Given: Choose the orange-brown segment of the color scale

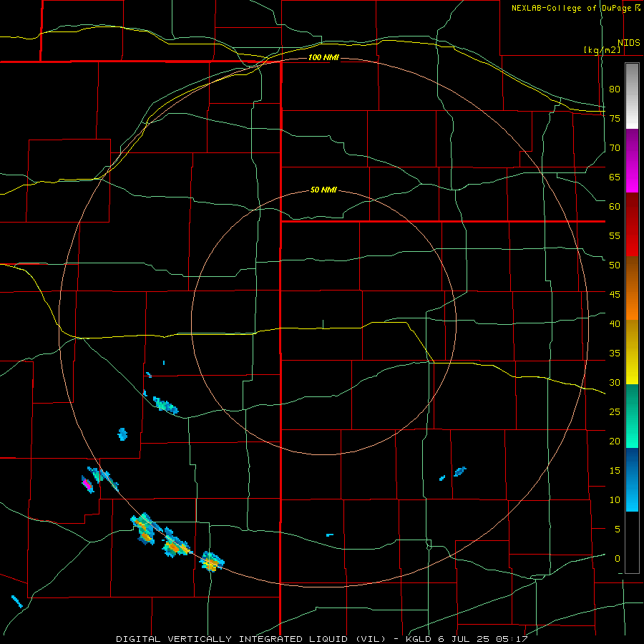Looking at the screenshot, I should tap(632, 288).
